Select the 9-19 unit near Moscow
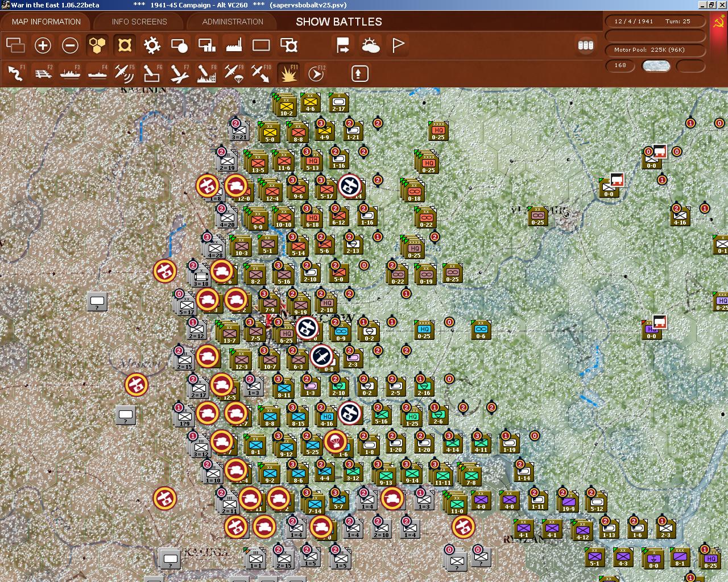The image size is (728, 582). click(300, 305)
